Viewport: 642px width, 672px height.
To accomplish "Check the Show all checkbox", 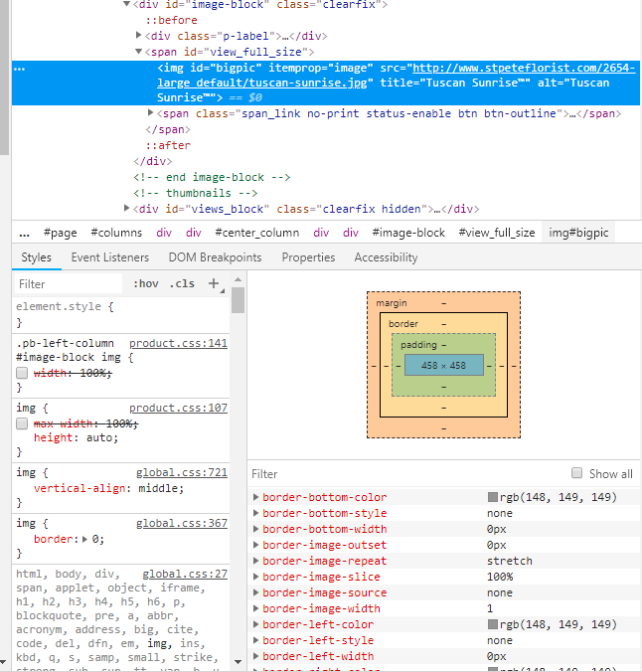I will point(576,473).
